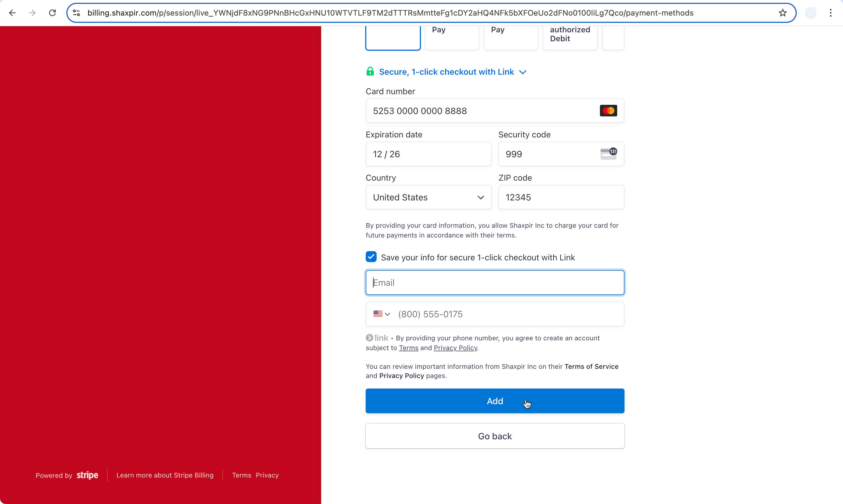Click the CVC card hint icon
This screenshot has height=504, width=843.
[608, 154]
